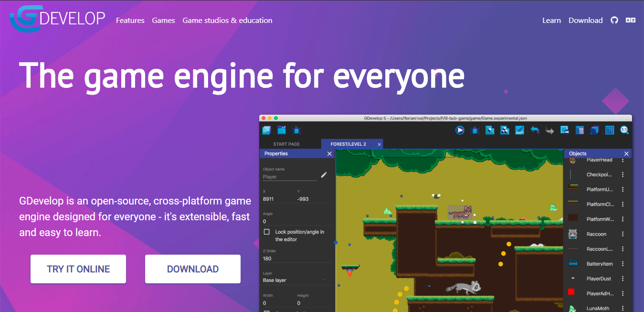Open the Features menu

pos(130,20)
